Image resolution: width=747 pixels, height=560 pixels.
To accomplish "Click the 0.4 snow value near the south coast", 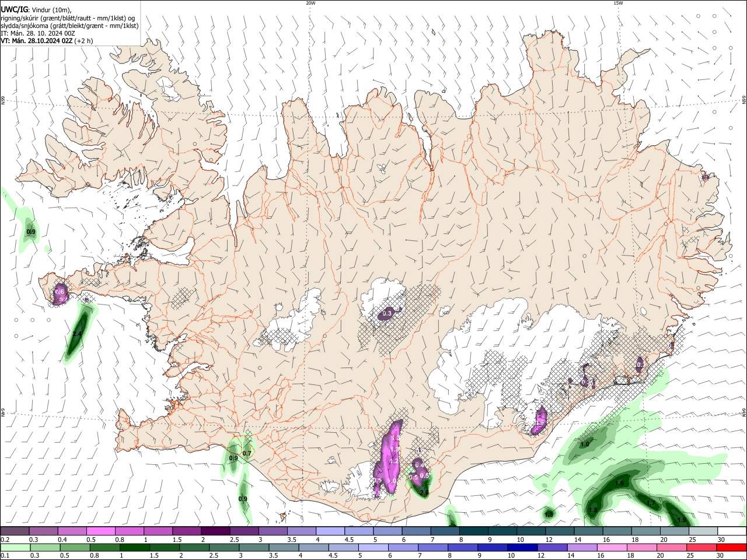I will pos(419,465).
